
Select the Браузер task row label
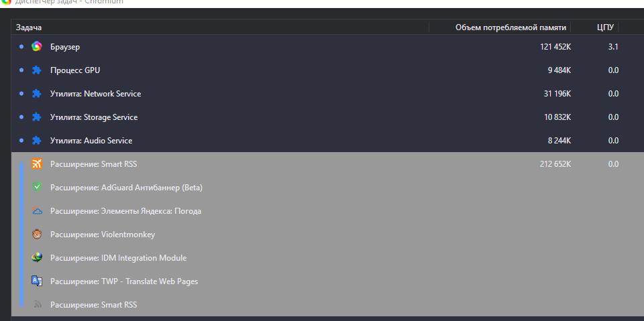pyautogui.click(x=65, y=47)
